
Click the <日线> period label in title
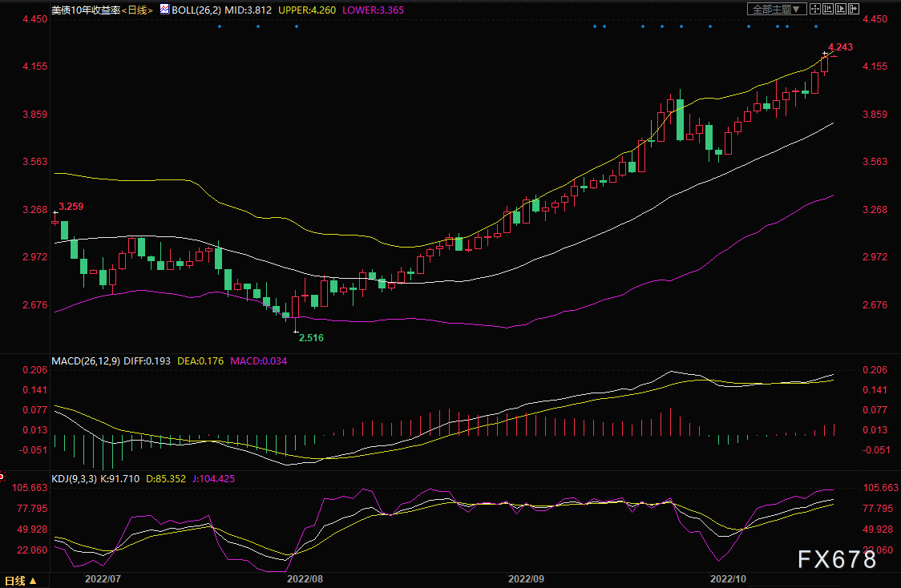tap(136, 10)
